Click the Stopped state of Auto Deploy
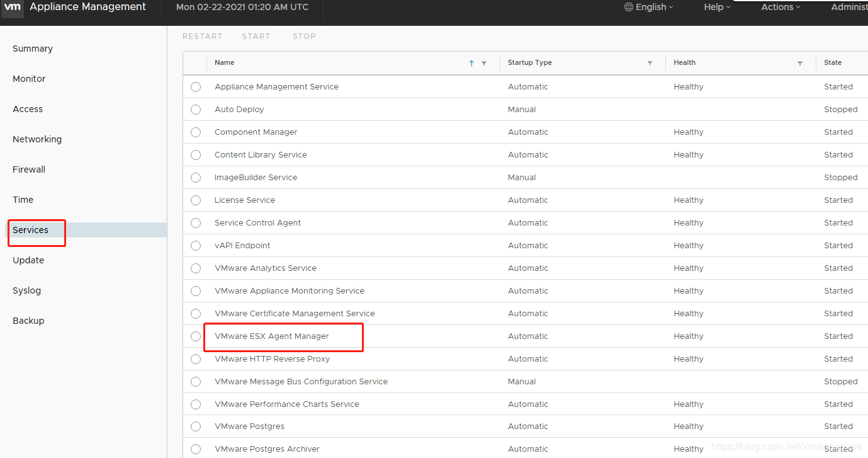This screenshot has height=458, width=868. tap(840, 110)
